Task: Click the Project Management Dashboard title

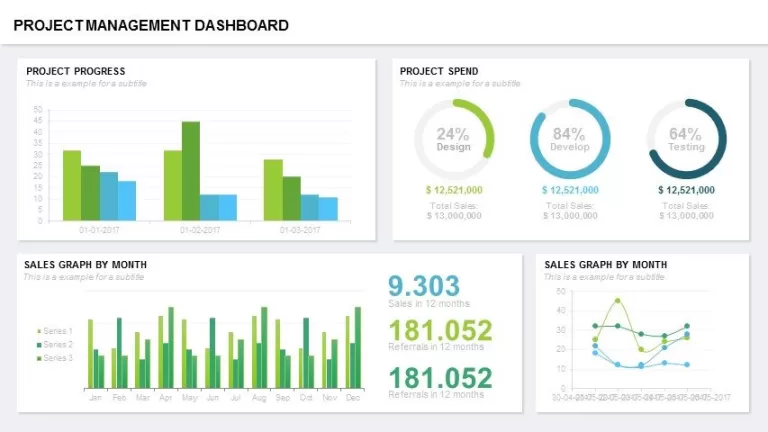Action: click(151, 25)
